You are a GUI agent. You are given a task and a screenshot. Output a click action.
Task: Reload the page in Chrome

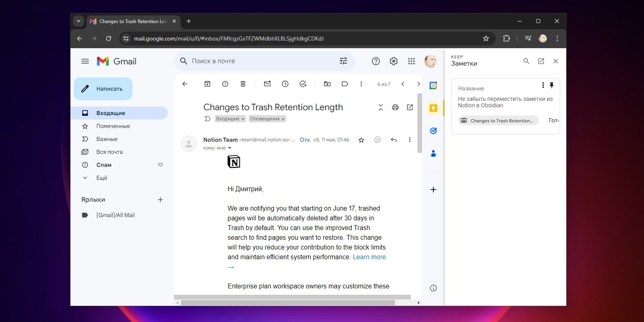point(109,38)
